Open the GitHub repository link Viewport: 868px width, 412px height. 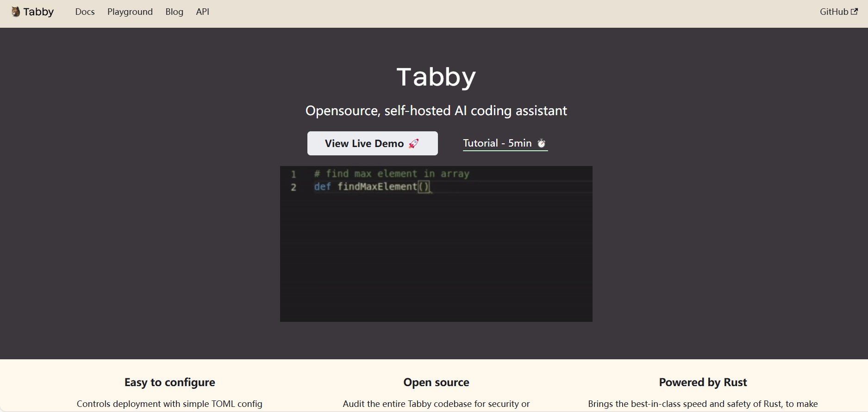tap(834, 12)
